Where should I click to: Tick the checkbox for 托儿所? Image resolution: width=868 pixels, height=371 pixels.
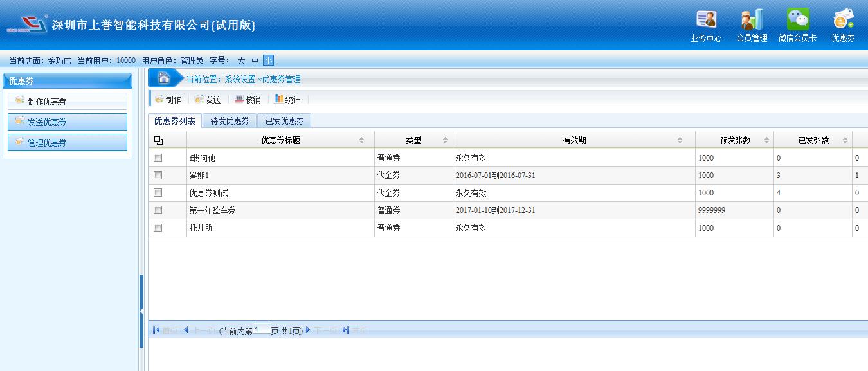pyautogui.click(x=158, y=228)
